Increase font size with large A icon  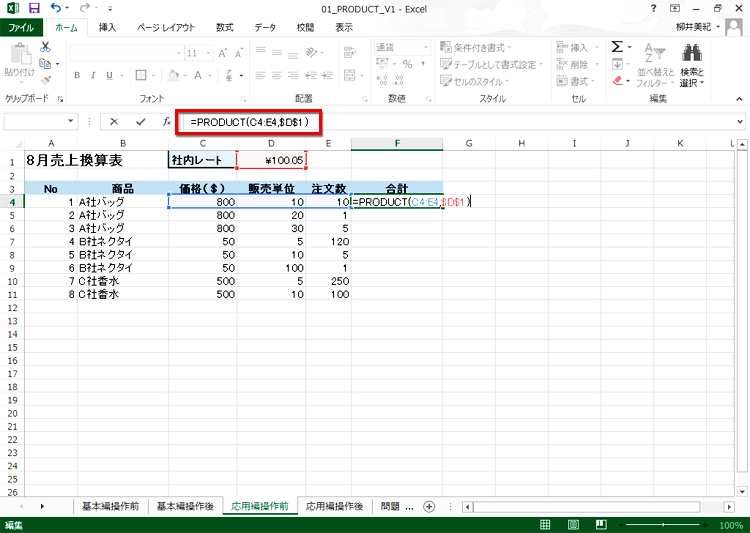[x=222, y=53]
